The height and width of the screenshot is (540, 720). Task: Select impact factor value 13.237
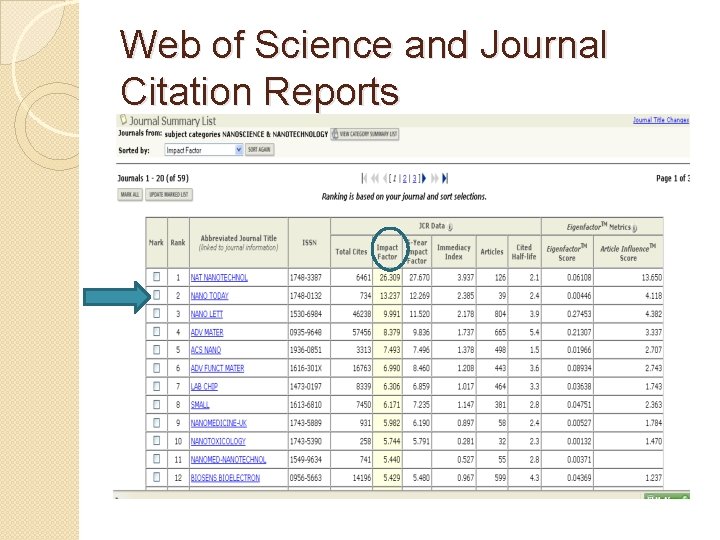coord(389,296)
